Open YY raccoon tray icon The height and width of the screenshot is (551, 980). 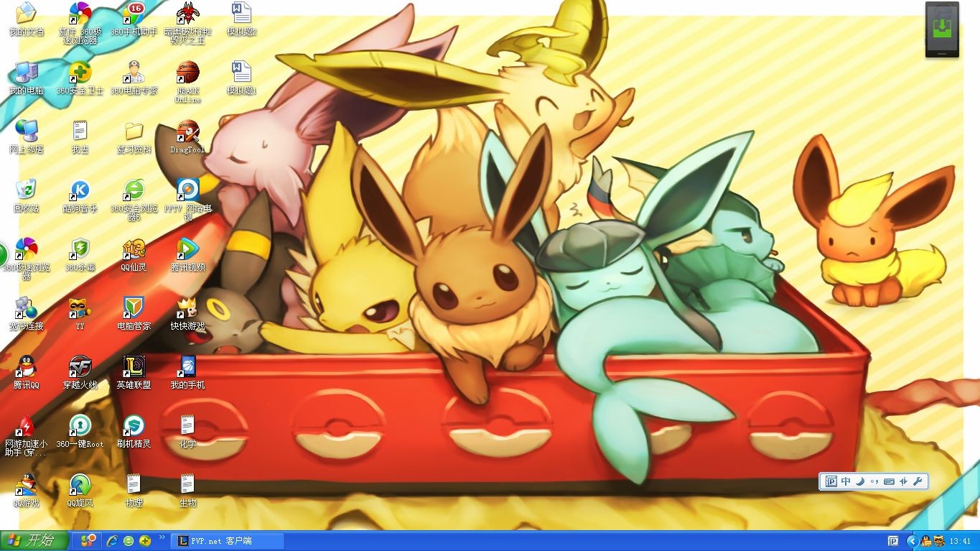pyautogui.click(x=938, y=541)
